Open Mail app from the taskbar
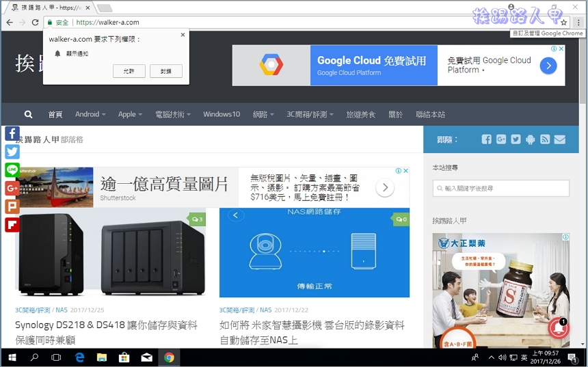Viewport: 588px width, 367px height. pos(146,357)
